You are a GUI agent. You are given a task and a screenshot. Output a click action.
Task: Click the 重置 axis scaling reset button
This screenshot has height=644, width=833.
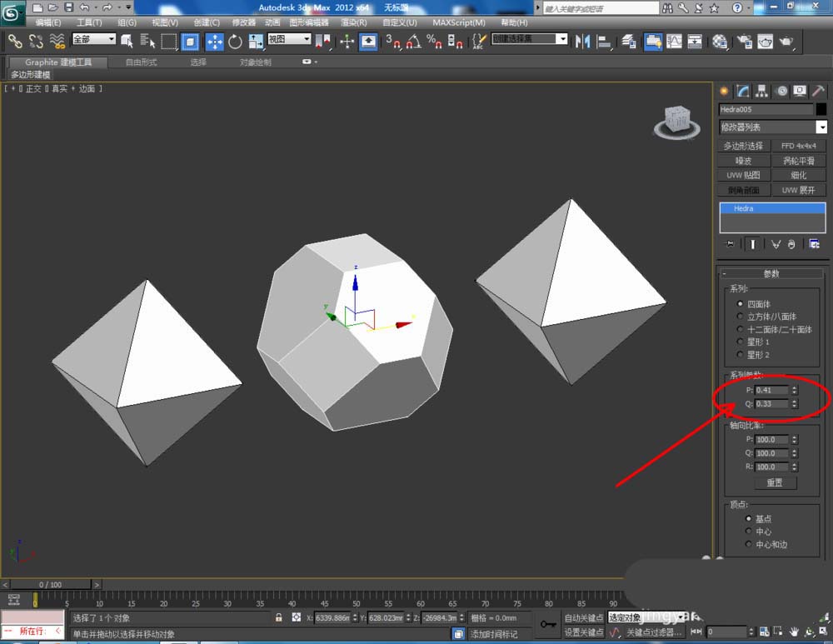coord(775,482)
